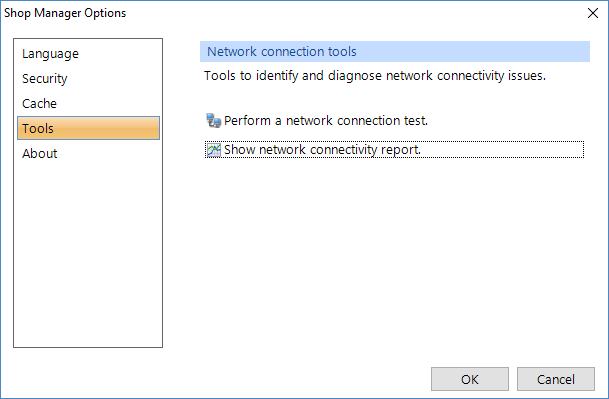Click the connectivity report chart icon

(214, 150)
